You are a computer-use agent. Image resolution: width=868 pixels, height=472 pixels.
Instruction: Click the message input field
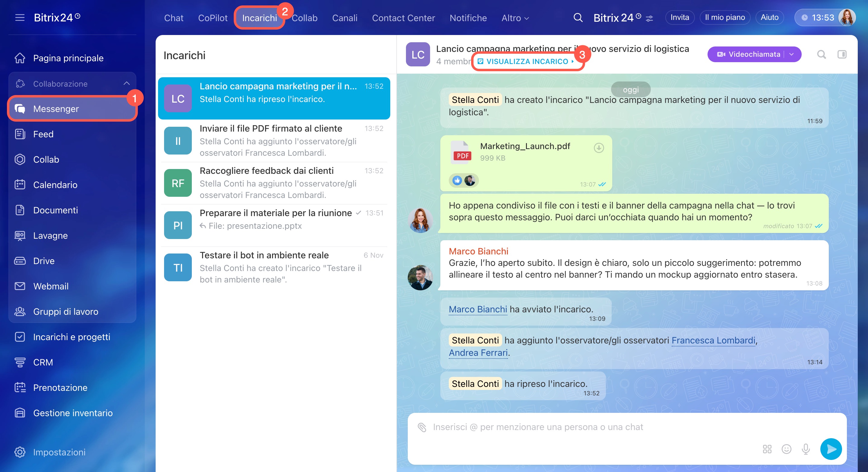(x=573, y=427)
